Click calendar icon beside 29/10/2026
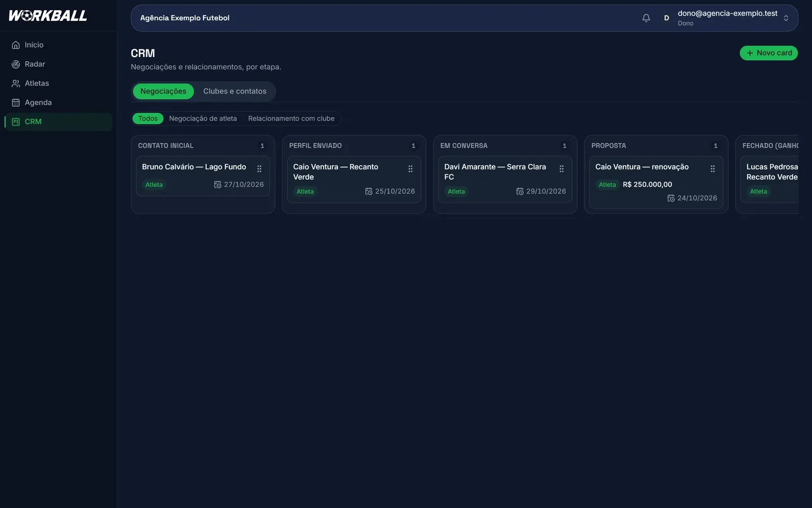Viewport: 812px width, 508px height. click(520, 192)
